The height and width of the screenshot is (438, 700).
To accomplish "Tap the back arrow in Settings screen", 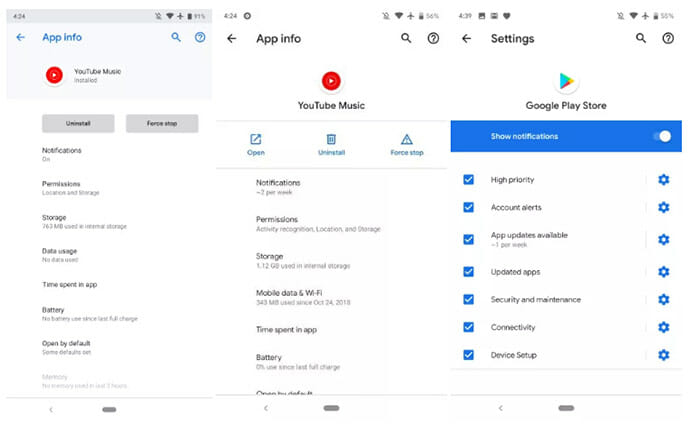I will pos(467,38).
